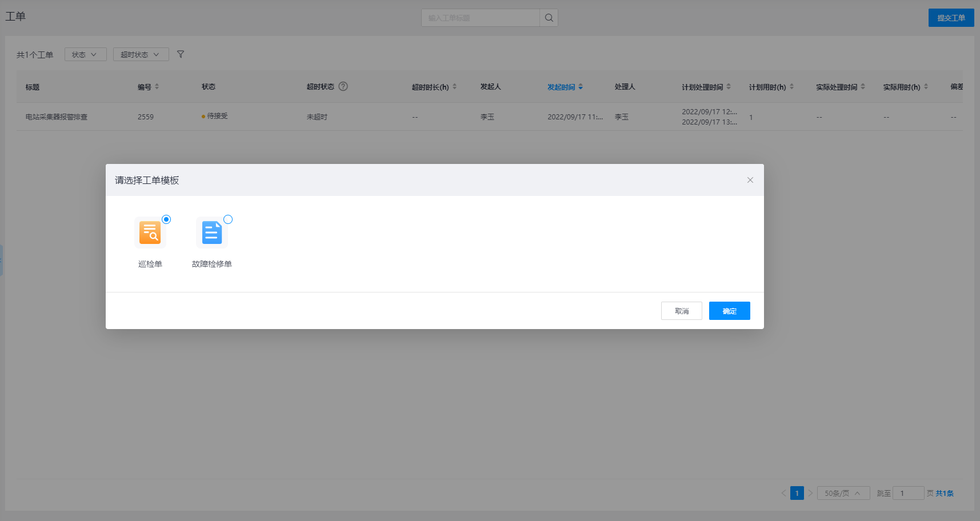Click the 提交工单 button
980x521 pixels.
(x=951, y=18)
